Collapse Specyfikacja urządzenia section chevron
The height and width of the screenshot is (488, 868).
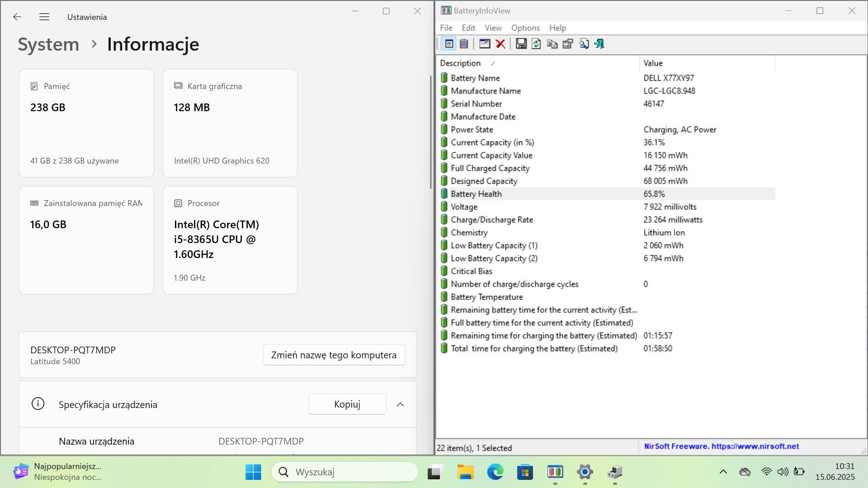pyautogui.click(x=400, y=404)
